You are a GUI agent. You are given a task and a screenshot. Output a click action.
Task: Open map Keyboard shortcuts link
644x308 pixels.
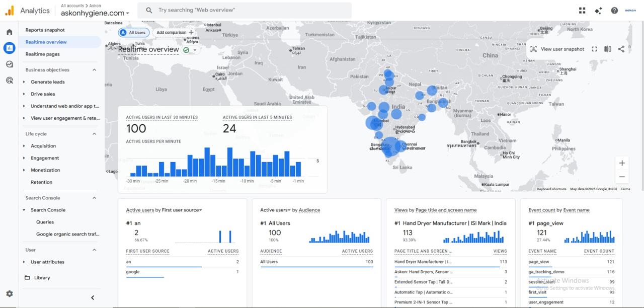pyautogui.click(x=551, y=189)
